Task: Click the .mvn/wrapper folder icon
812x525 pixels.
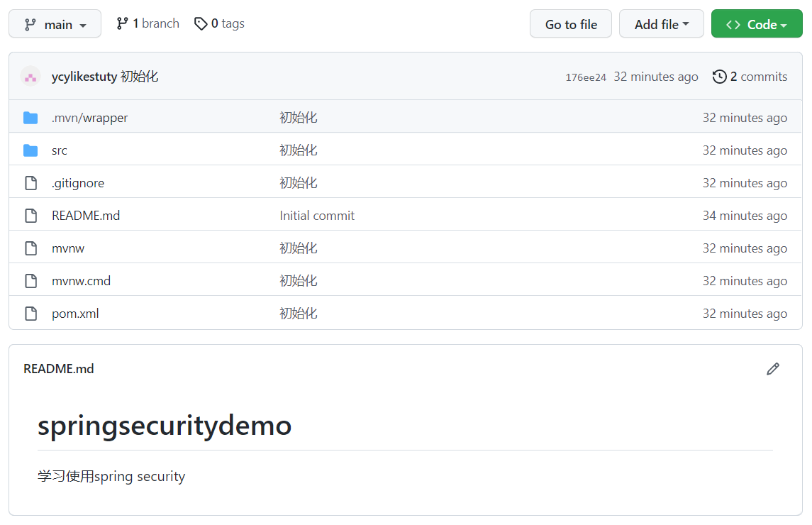Action: coord(30,118)
